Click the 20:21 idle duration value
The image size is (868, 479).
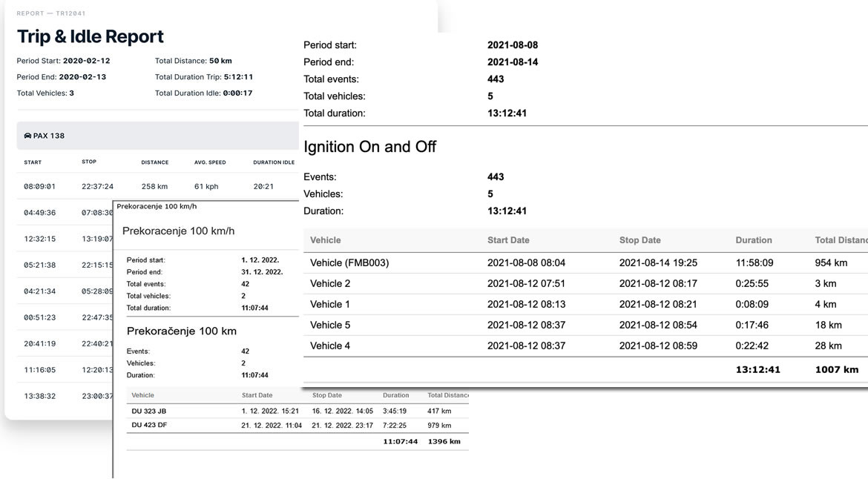click(x=263, y=186)
